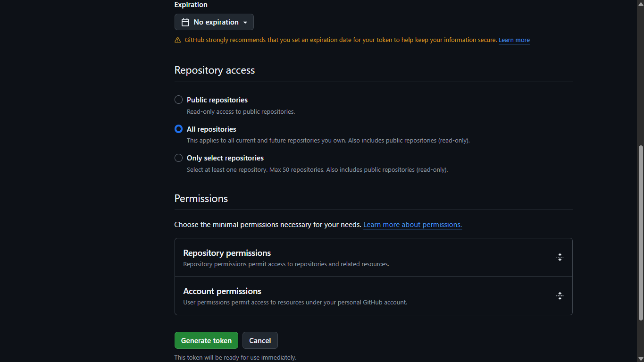Click the Only select repositories label text
This screenshot has width=644, height=362.
click(x=225, y=158)
